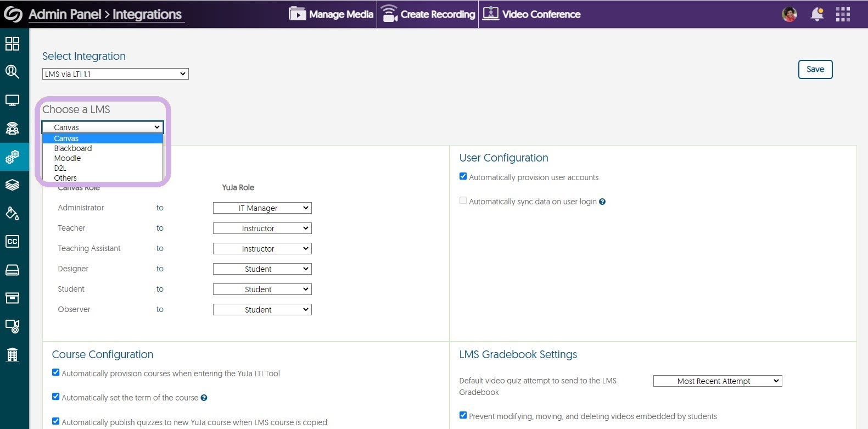Select Blackboard from the LMS list
Screen dimensions: 868x429
pos(73,148)
